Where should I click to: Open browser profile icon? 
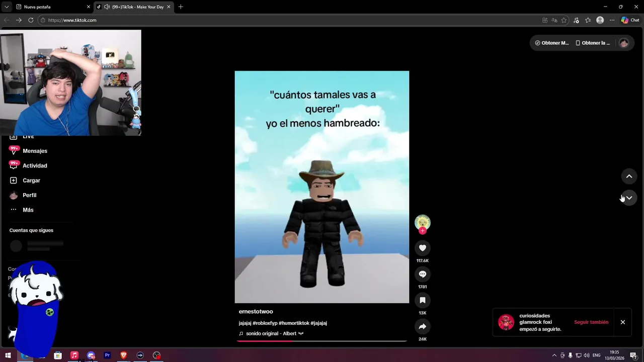click(x=600, y=20)
